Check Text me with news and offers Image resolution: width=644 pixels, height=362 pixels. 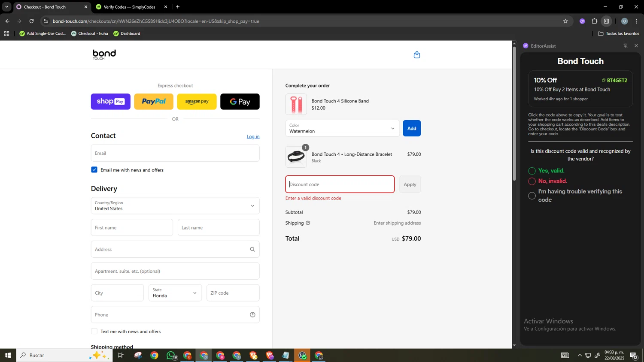tap(94, 332)
